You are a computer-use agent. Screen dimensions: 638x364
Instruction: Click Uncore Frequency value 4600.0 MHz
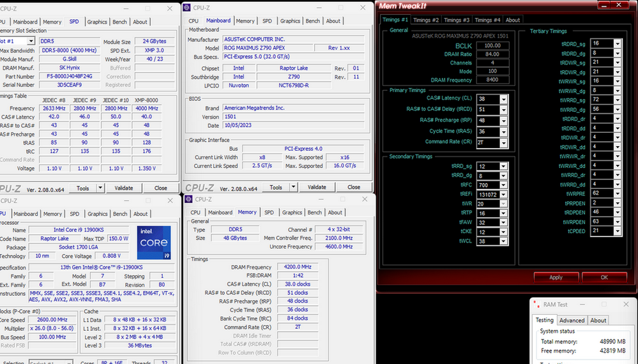point(339,246)
